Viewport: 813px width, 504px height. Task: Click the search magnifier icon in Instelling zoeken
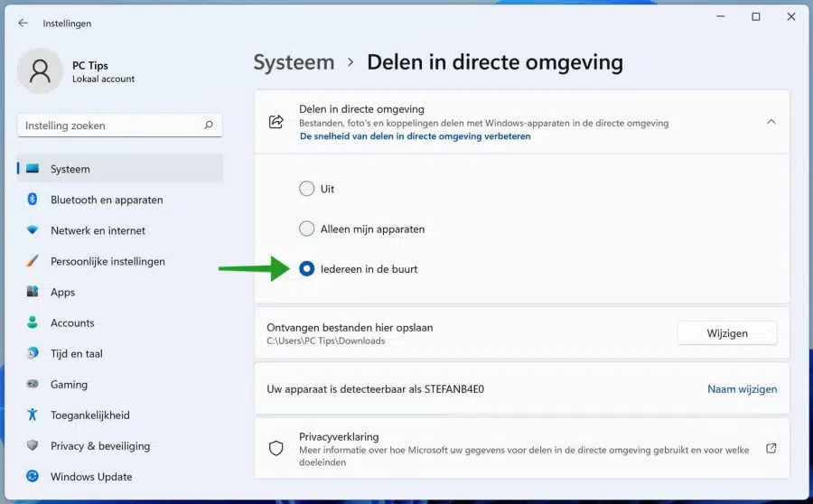tap(209, 125)
